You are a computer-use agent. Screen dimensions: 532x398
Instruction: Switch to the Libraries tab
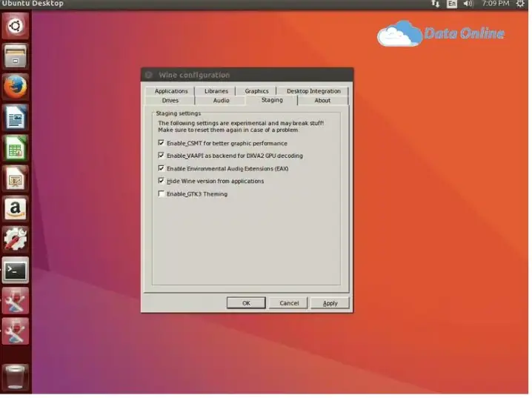click(x=216, y=91)
